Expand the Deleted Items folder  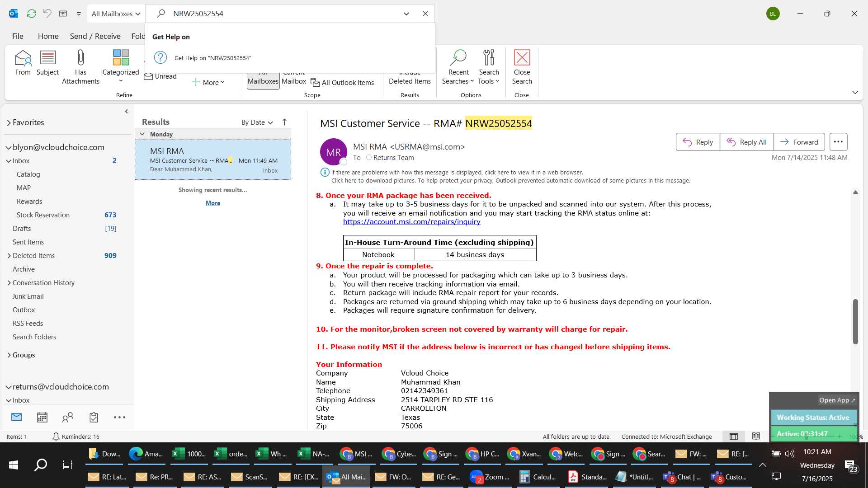point(9,256)
